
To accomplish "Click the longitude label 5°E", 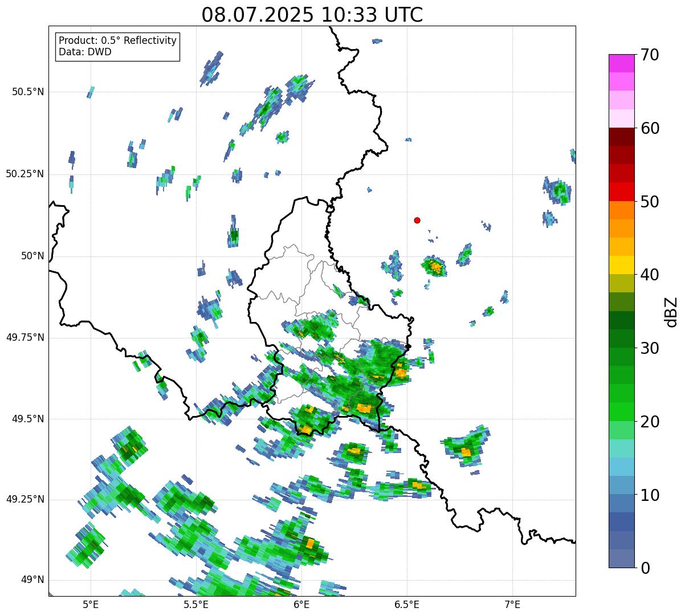I will tap(91, 605).
